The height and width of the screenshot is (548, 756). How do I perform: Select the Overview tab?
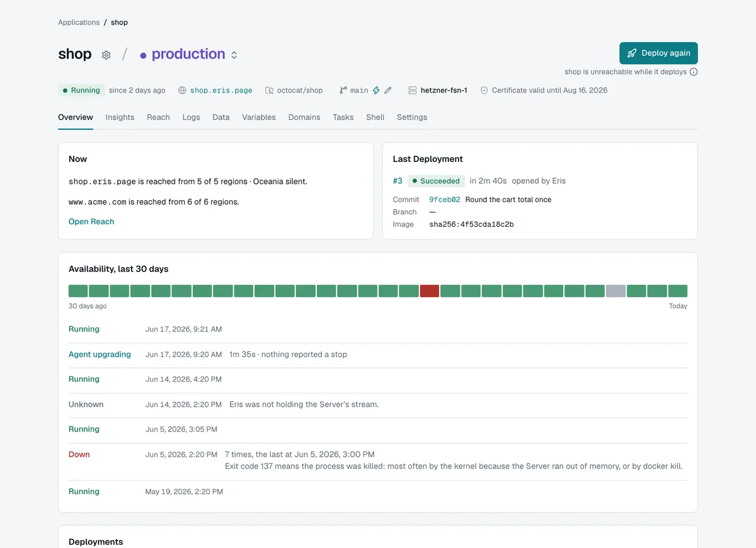[76, 117]
